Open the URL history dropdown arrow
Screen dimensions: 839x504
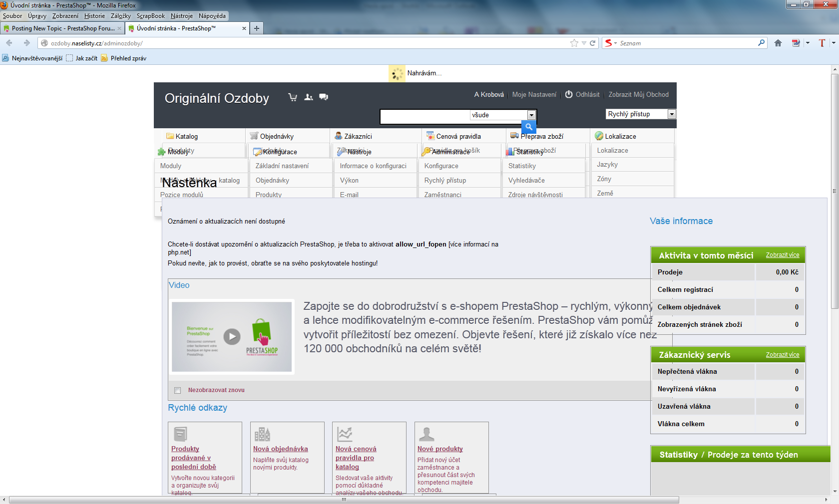click(584, 43)
